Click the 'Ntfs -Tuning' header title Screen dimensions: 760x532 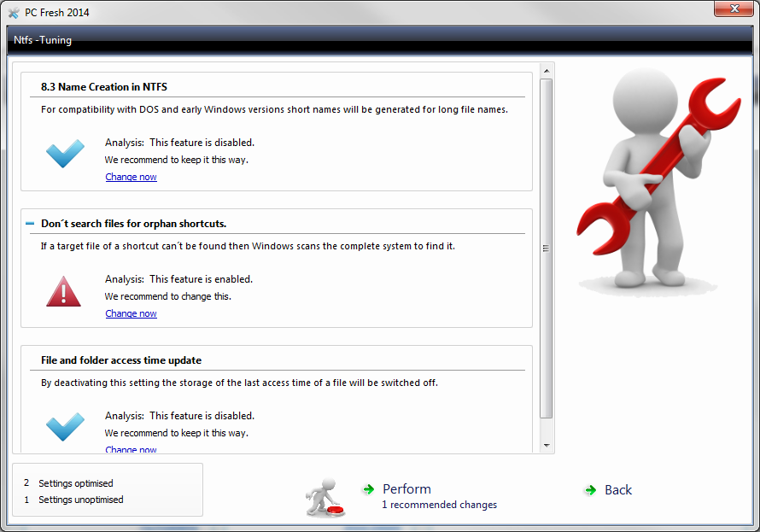point(43,40)
